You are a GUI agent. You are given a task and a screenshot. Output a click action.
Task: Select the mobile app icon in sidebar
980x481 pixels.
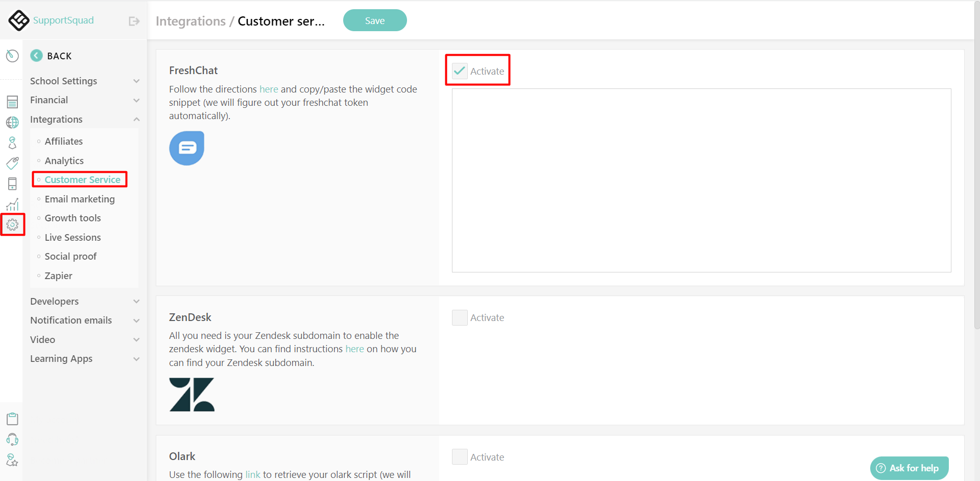pyautogui.click(x=12, y=184)
